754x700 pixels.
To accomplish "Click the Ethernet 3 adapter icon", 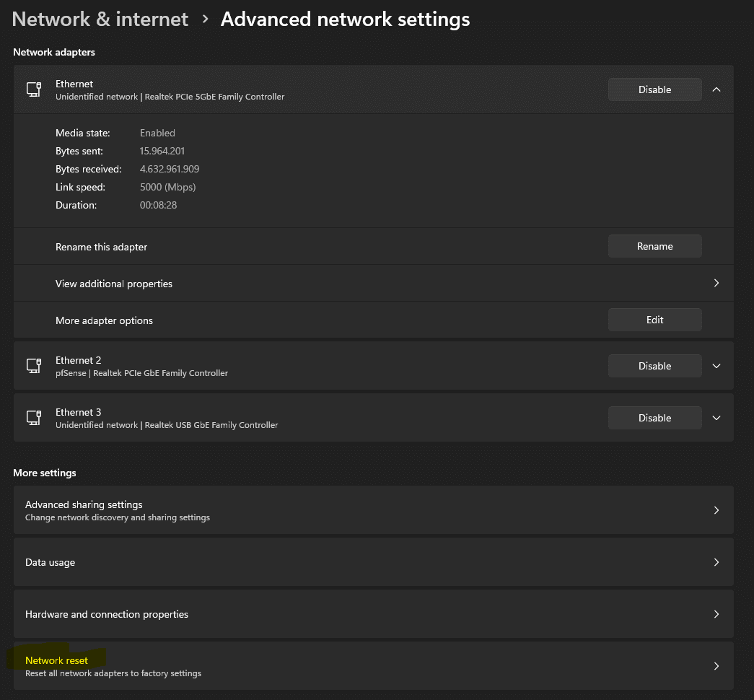I will pos(34,418).
